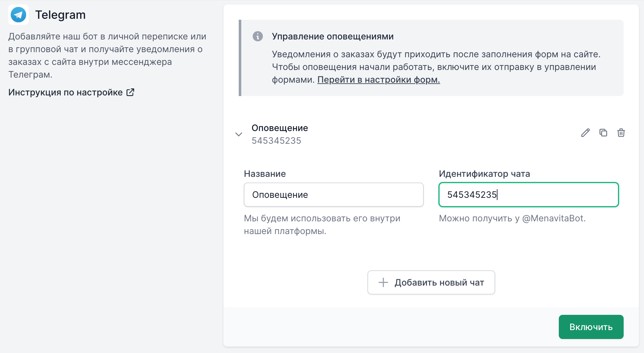The width and height of the screenshot is (644, 353).
Task: Click the Telegram logo icon
Action: tap(18, 15)
